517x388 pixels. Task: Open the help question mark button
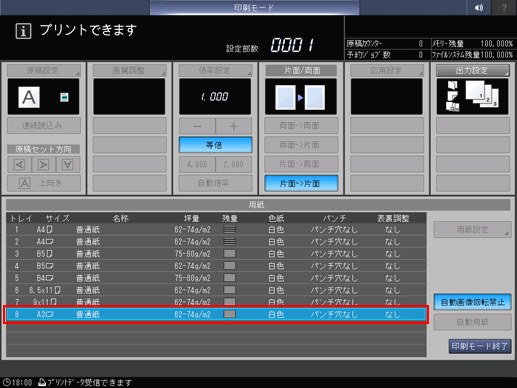[504, 7]
